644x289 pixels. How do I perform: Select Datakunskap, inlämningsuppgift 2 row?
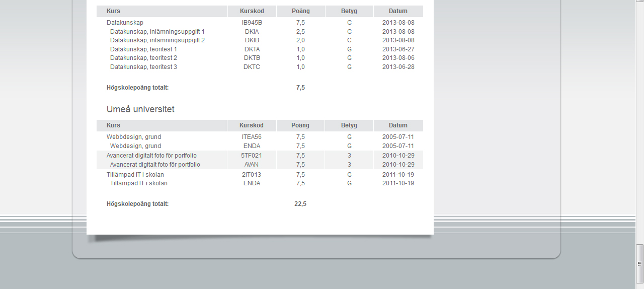157,40
